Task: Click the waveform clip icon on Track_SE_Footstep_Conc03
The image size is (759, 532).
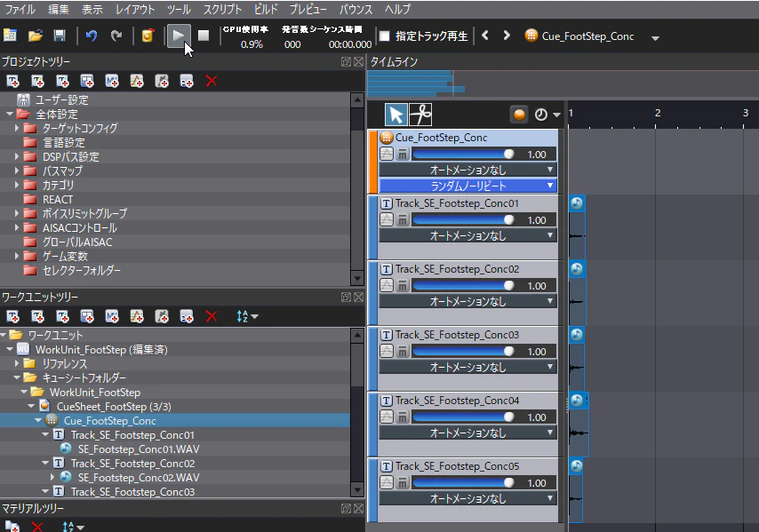Action: coord(577,335)
